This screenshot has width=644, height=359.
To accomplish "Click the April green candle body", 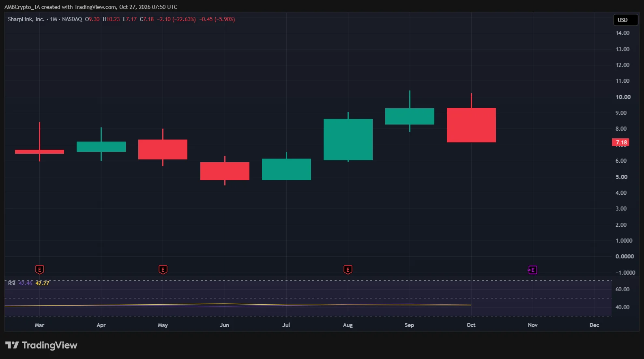I will coord(101,146).
